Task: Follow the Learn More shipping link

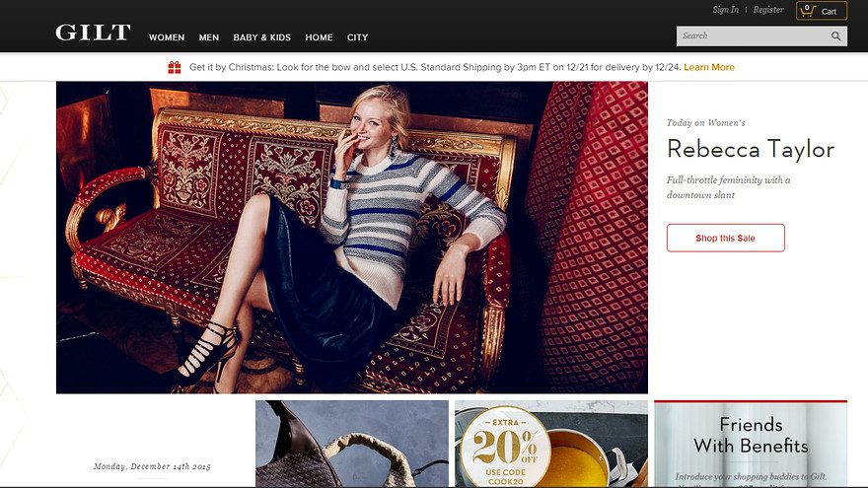Action: 708,67
